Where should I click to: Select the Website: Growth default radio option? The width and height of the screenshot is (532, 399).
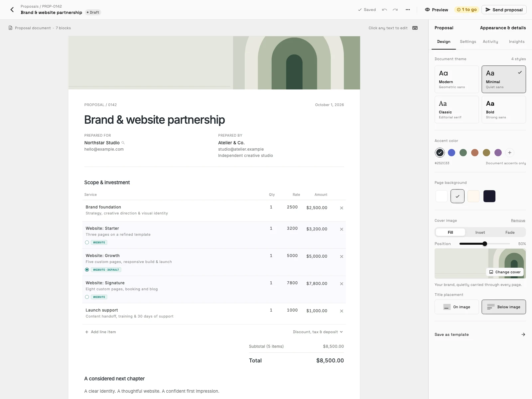[87, 270]
